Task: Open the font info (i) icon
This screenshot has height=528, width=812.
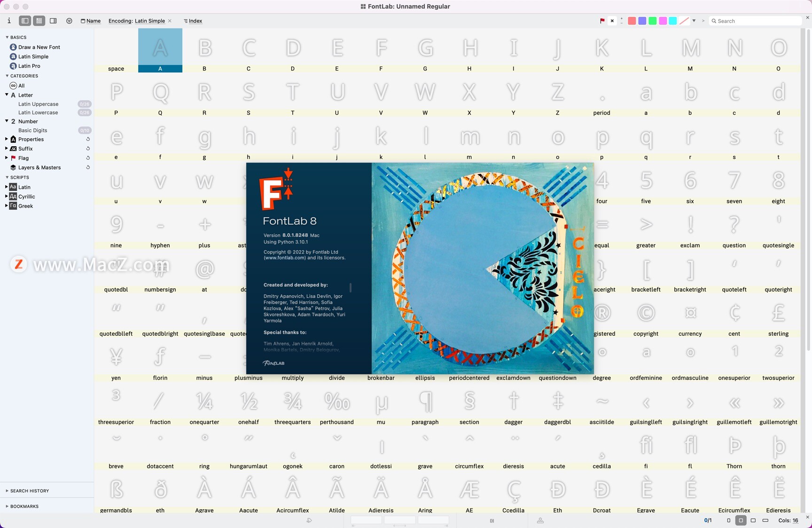Action: [x=9, y=21]
